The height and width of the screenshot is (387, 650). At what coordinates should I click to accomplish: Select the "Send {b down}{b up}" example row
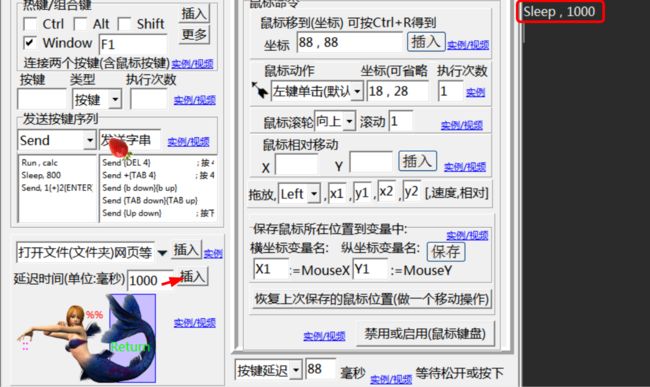click(x=140, y=188)
